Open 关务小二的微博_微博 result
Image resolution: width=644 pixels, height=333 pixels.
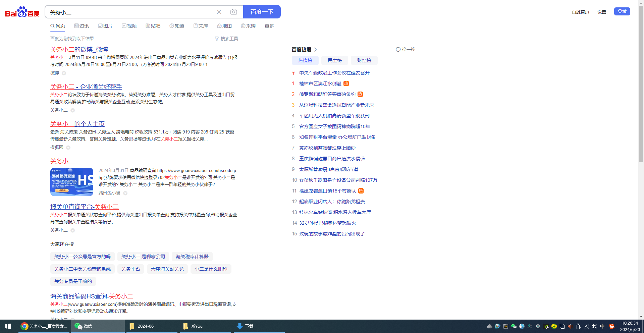click(79, 50)
